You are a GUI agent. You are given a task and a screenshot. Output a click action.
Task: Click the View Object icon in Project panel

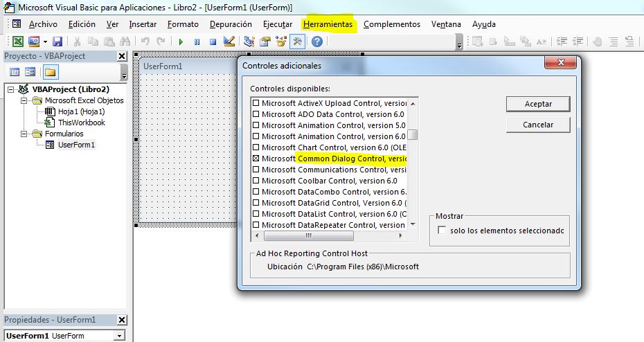pos(30,72)
